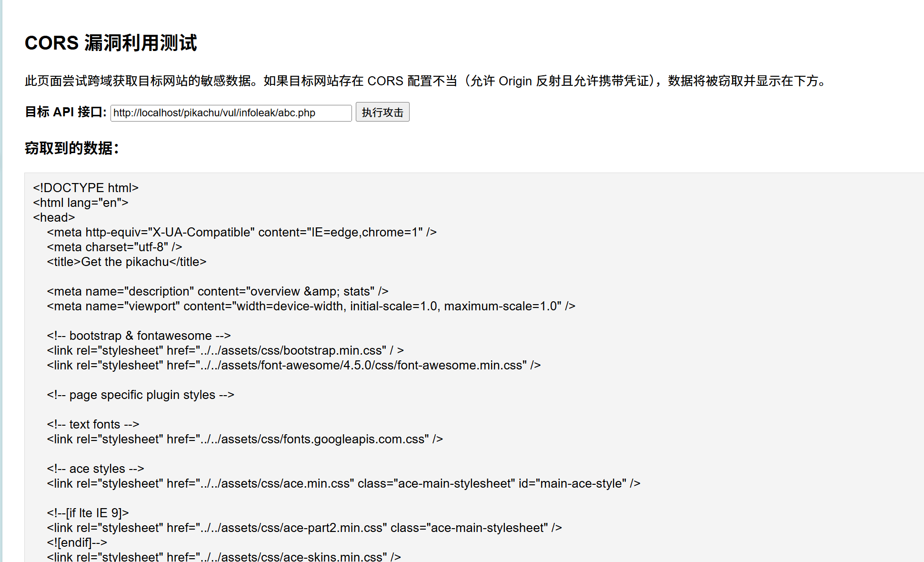Image resolution: width=924 pixels, height=562 pixels.
Task: Click the meta description overview line
Action: (217, 291)
